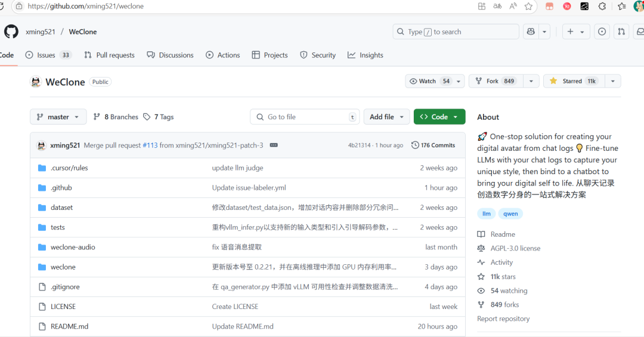The image size is (644, 337).
Task: View 849 forks in About
Action: 498,305
